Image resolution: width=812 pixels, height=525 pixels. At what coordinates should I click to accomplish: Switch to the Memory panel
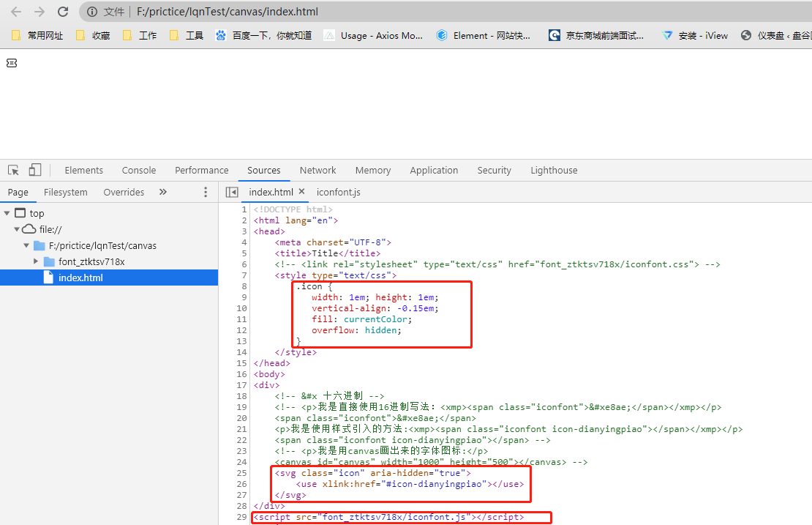[x=373, y=170]
